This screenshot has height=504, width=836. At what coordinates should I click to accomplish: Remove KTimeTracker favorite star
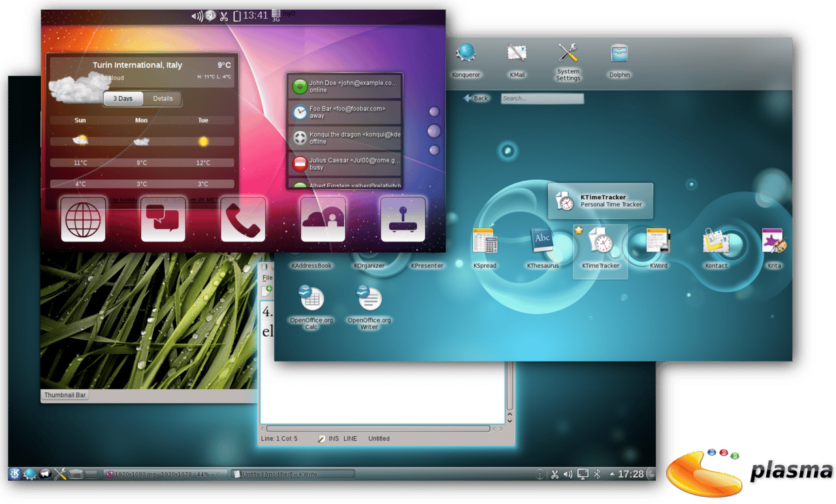click(x=579, y=230)
